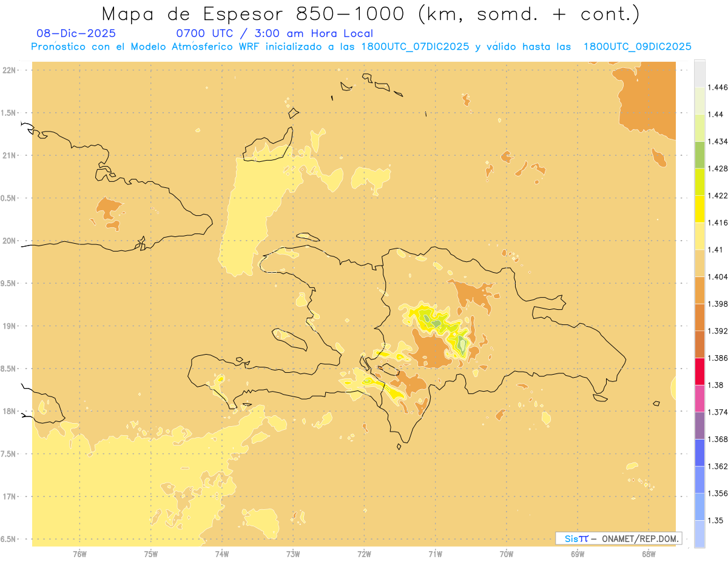
Task: Click the '1.5N' latitude label
Action: 9,113
